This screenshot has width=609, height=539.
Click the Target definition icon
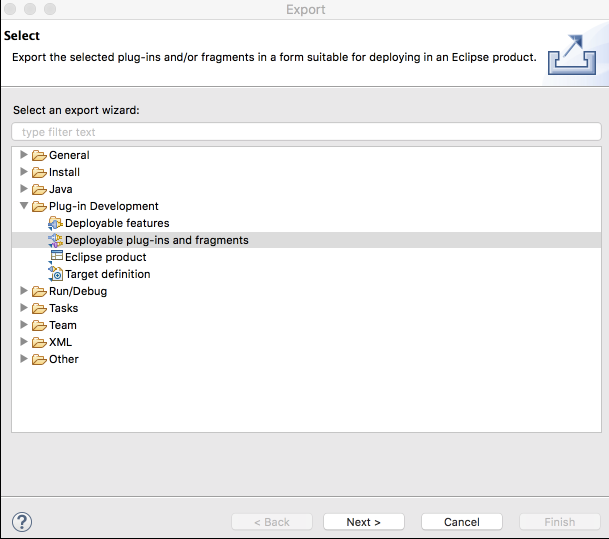point(55,274)
